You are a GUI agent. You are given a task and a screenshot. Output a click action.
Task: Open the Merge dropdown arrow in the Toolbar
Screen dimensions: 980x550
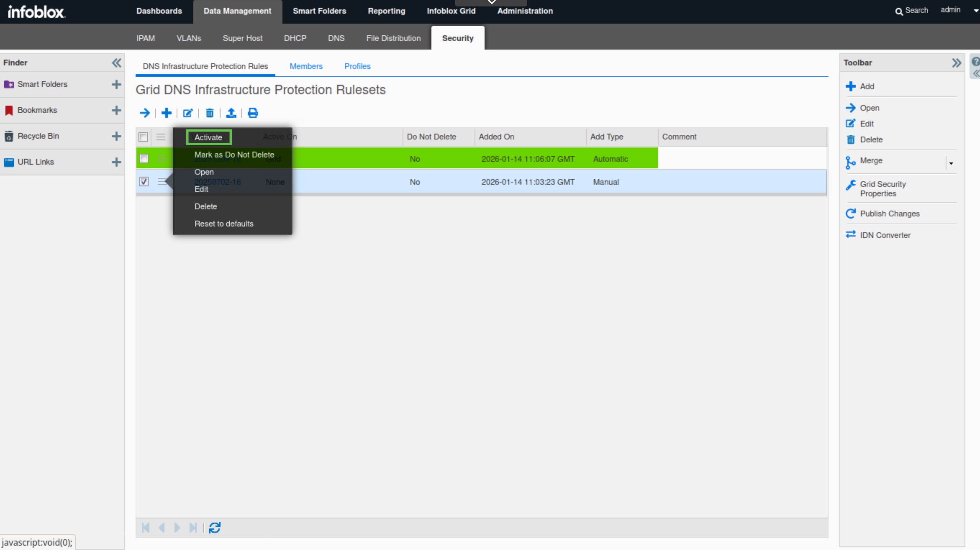tap(951, 163)
